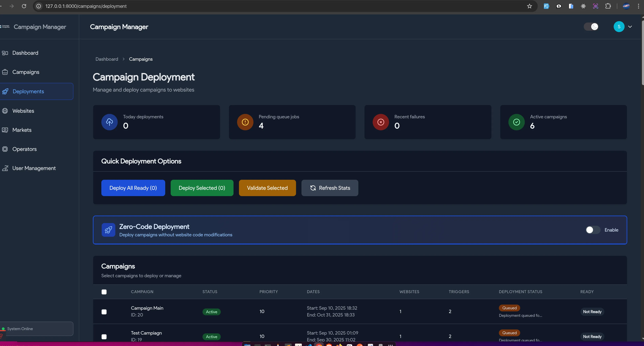Click the PRIORITY column header
The height and width of the screenshot is (346, 644).
268,292
